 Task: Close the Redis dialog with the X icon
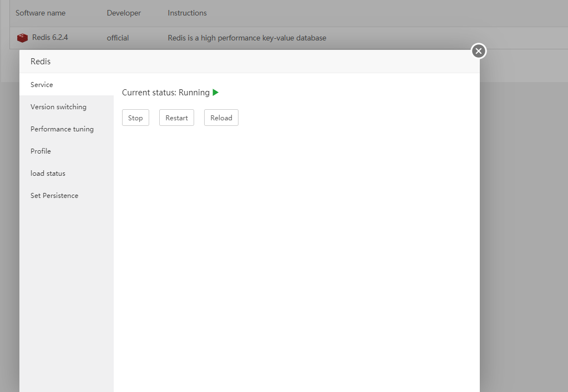tap(479, 51)
